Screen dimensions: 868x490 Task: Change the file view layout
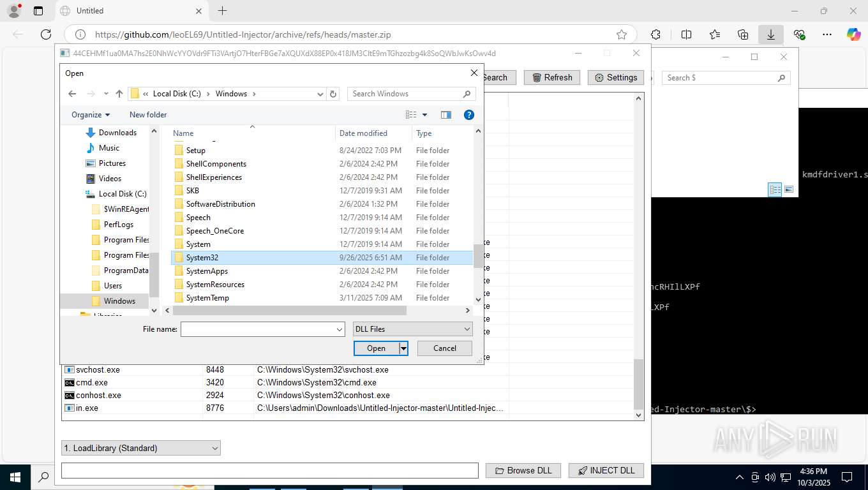point(411,115)
